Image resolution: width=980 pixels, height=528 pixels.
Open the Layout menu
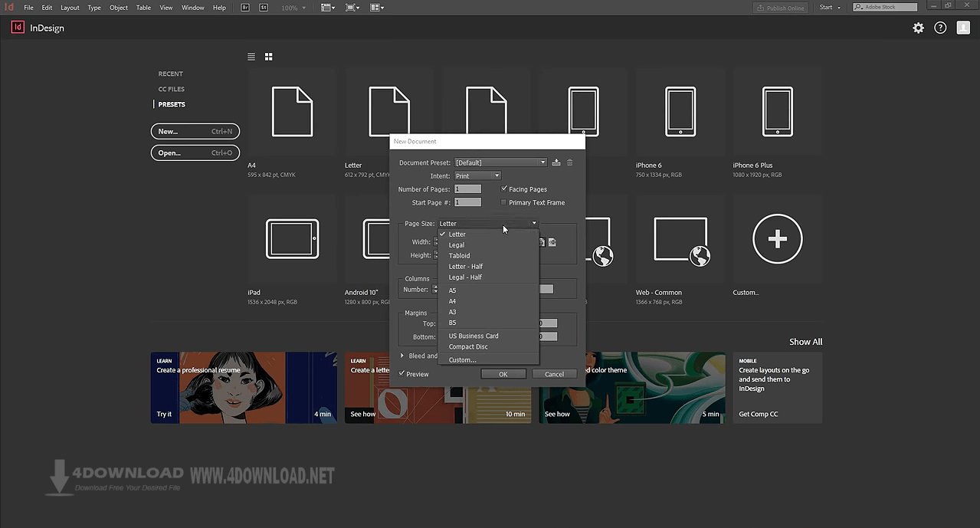point(70,8)
